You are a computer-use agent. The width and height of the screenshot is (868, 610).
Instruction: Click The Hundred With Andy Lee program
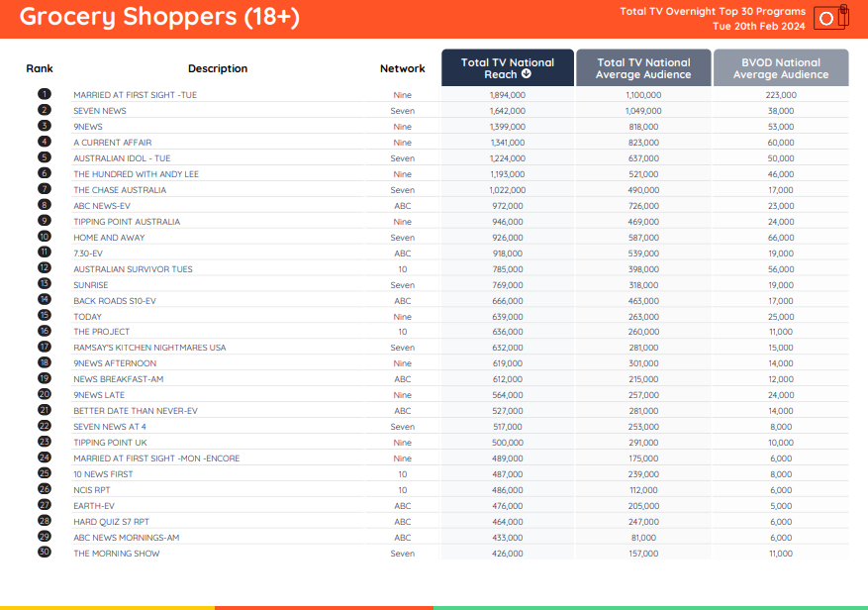[136, 174]
